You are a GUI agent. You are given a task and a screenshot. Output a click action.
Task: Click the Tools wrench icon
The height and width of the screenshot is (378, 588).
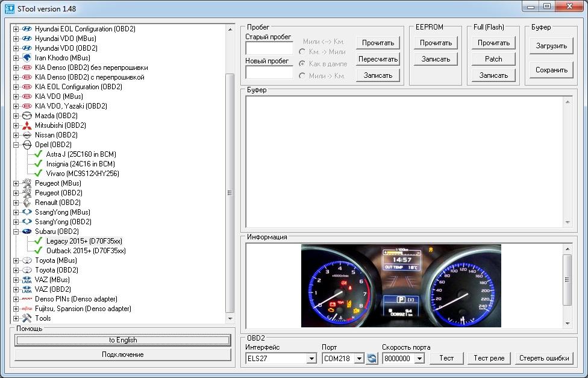(x=27, y=318)
